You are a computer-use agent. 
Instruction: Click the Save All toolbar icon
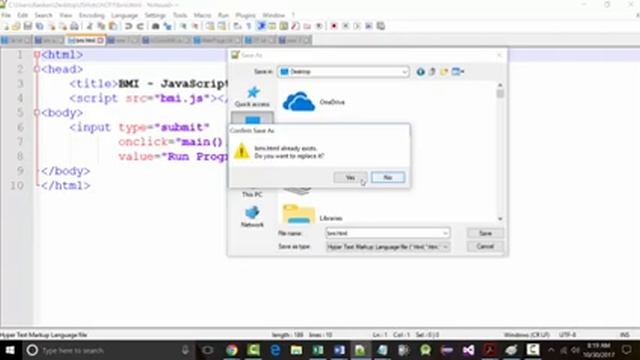click(40, 26)
